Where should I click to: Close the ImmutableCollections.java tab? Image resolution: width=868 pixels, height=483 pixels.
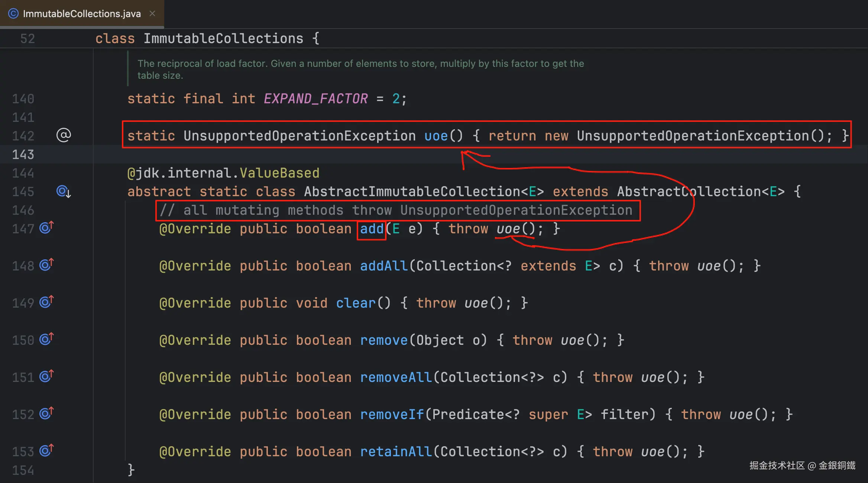click(152, 14)
